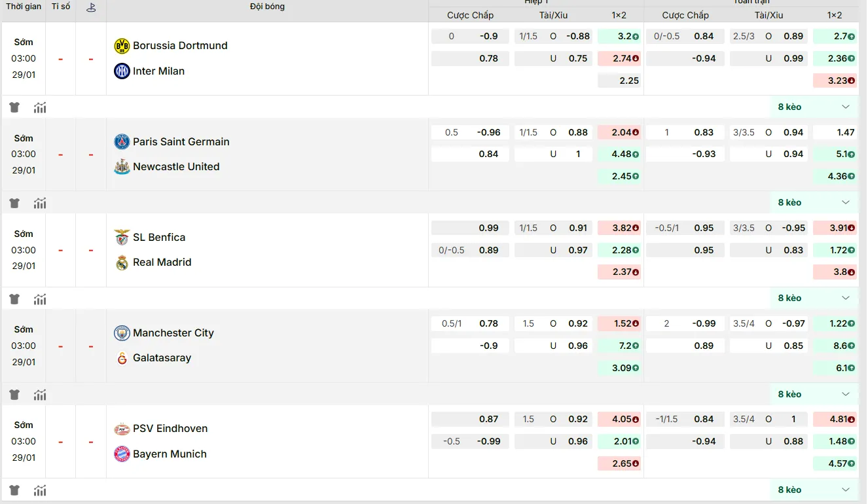Click the Đội bóng column header
This screenshot has height=504, width=868.
267,7
